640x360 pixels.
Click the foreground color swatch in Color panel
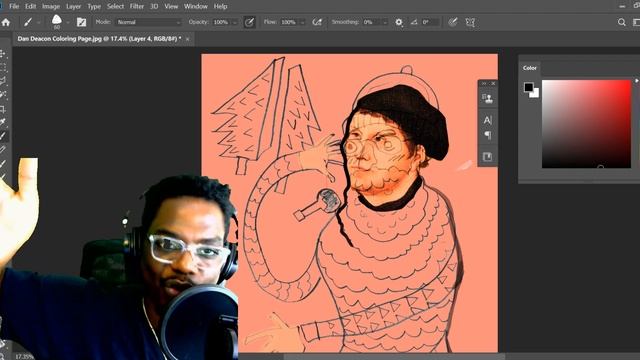pos(529,87)
